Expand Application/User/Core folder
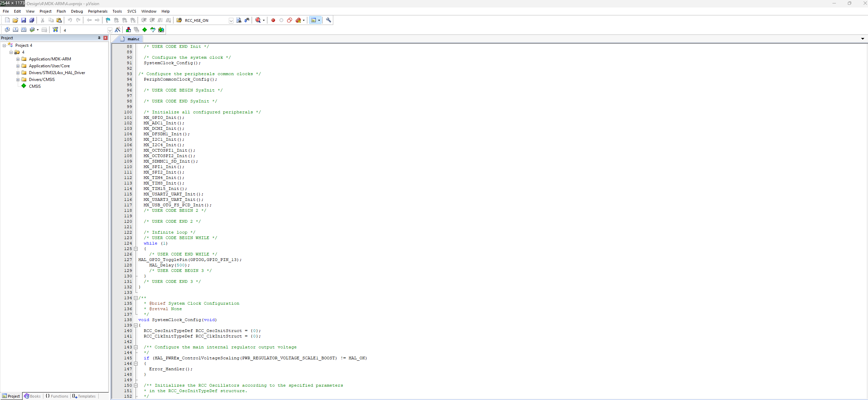The height and width of the screenshot is (400, 868). click(18, 66)
